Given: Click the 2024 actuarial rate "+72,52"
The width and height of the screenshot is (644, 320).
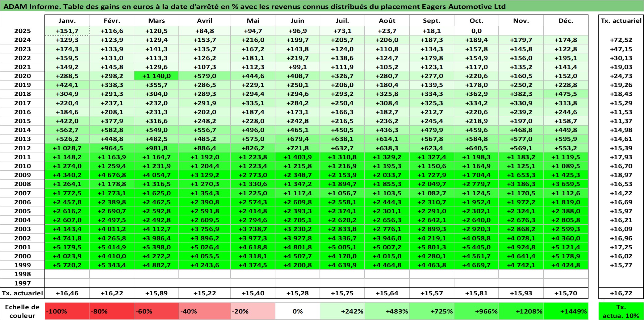Looking at the screenshot, I should point(621,40).
